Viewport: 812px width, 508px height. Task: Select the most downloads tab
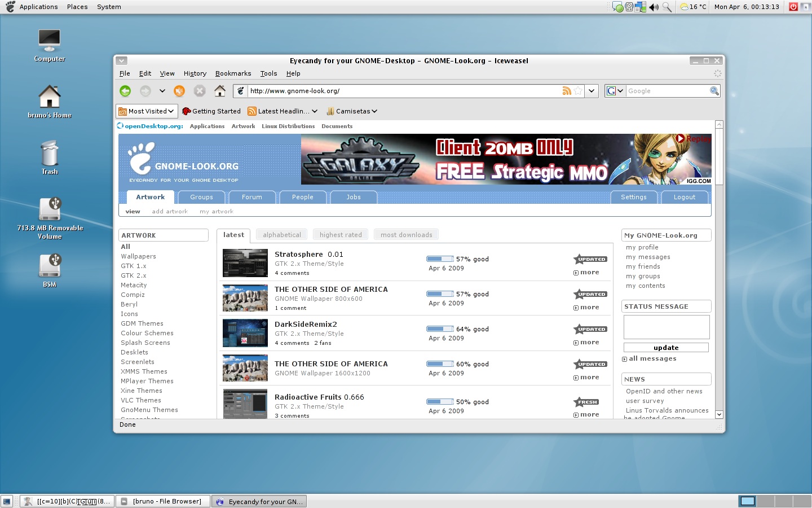[406, 235]
